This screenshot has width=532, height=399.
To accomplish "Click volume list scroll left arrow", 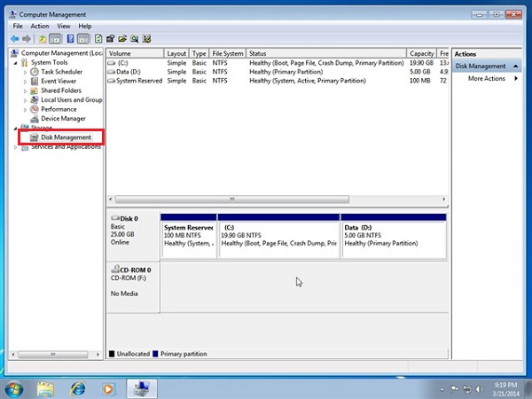I will (111, 199).
